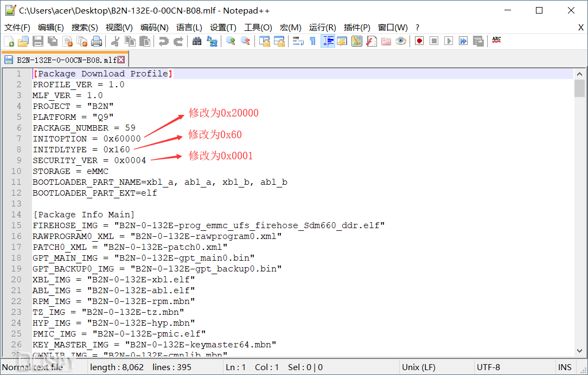Click line number 14 in margin
Viewport: 588px width, 375px height.
pyautogui.click(x=16, y=215)
